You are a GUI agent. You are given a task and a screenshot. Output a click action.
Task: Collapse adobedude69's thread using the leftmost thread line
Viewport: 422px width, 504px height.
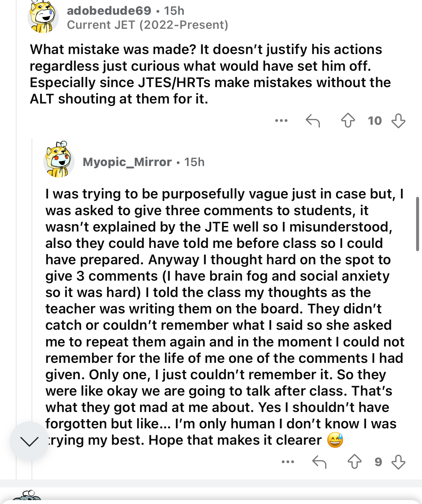click(x=16, y=229)
